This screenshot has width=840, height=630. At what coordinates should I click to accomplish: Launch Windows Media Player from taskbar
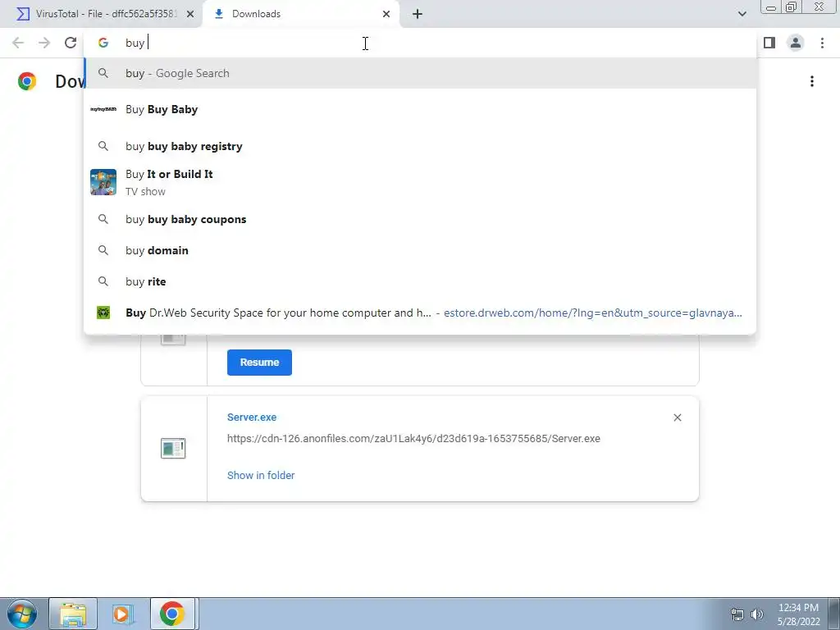tap(121, 614)
